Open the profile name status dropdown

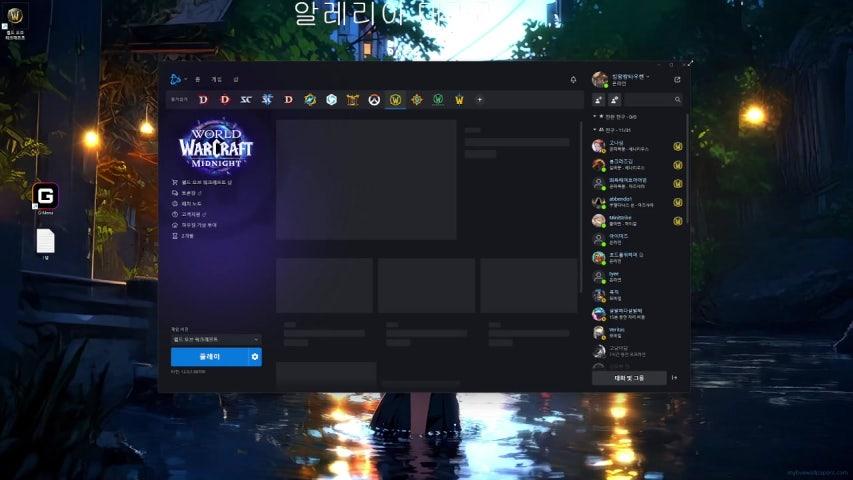[x=631, y=77]
